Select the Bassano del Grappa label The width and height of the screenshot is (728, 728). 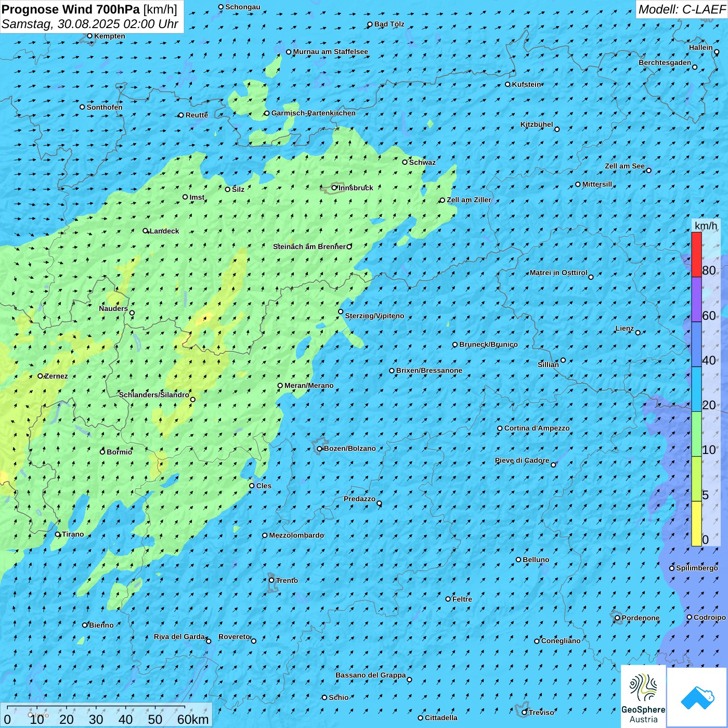click(x=371, y=675)
